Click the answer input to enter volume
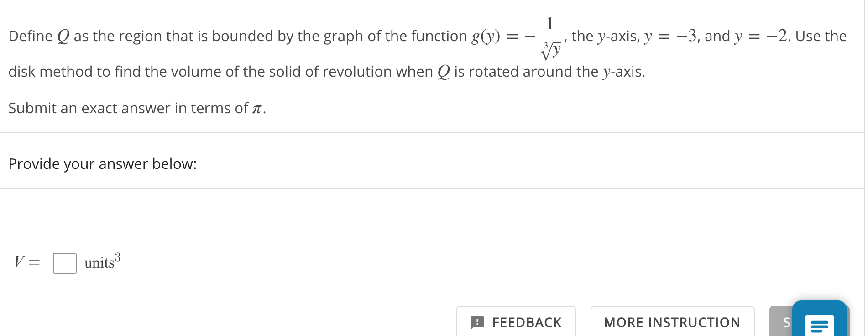 click(x=64, y=263)
